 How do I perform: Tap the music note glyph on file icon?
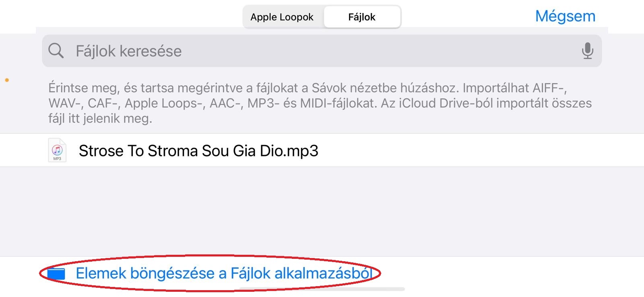click(x=57, y=150)
